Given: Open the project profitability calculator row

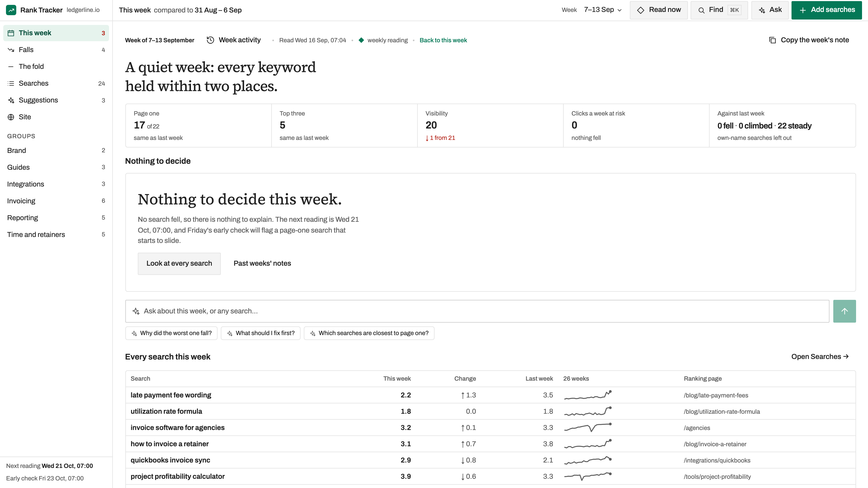Looking at the screenshot, I should coord(490,476).
